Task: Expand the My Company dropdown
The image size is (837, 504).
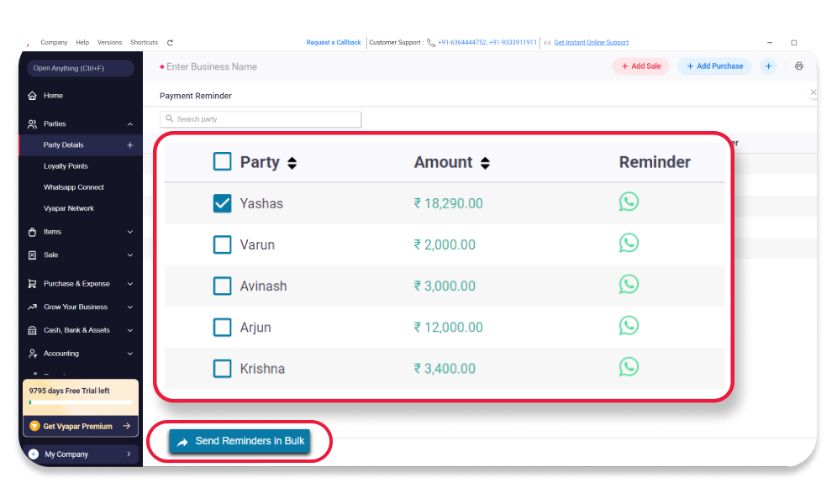Action: coord(81,454)
